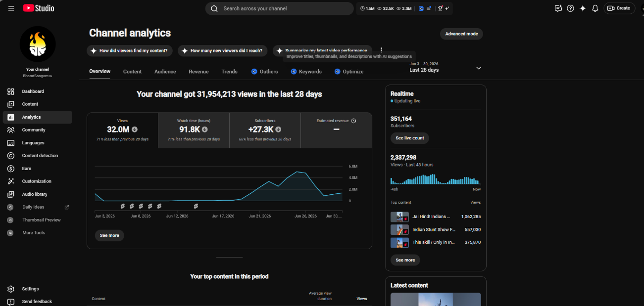Open Content in the left sidebar

coord(38,104)
